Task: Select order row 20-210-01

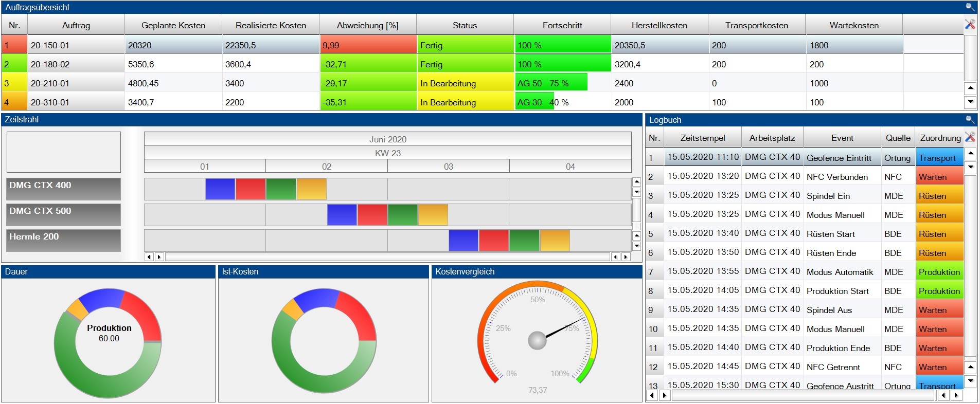Action: [x=50, y=83]
